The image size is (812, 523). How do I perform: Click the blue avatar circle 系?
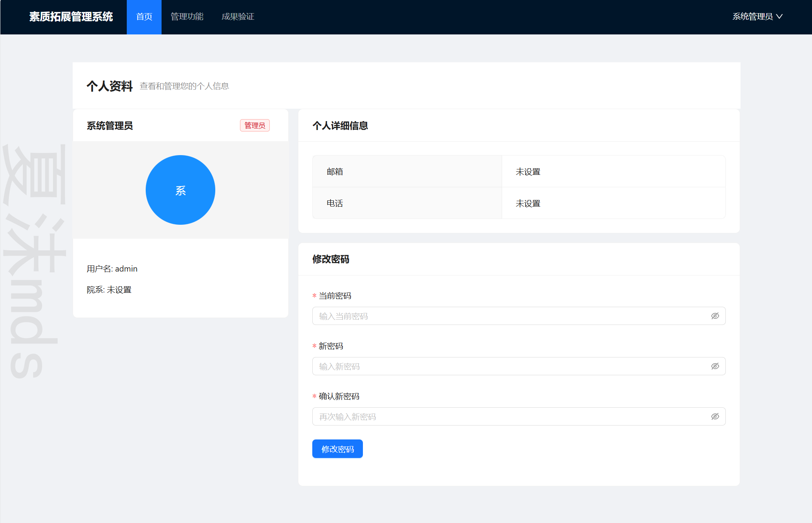[180, 190]
